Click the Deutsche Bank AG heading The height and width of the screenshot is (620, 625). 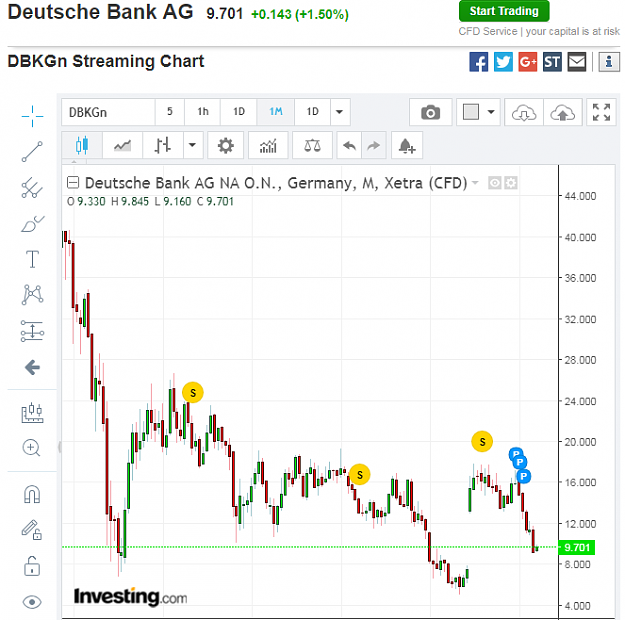pyautogui.click(x=100, y=12)
